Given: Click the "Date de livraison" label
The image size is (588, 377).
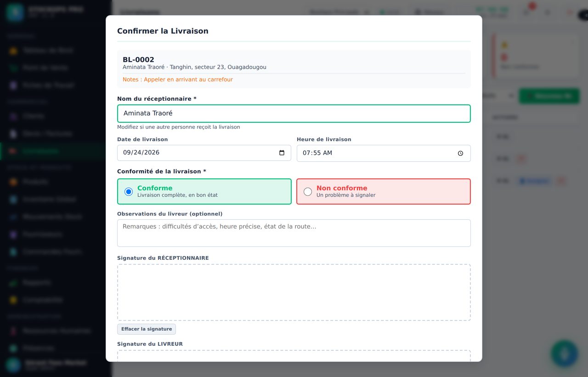Looking at the screenshot, I should coord(142,139).
